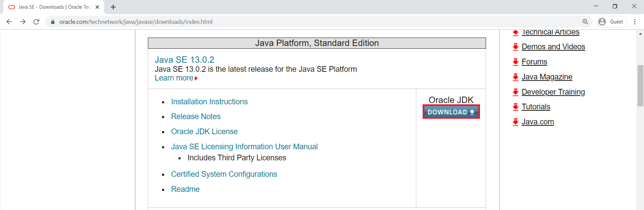Screen dimensions: 644x210
Task: Click the red arrow icon beside Java Magazine
Action: (516, 77)
